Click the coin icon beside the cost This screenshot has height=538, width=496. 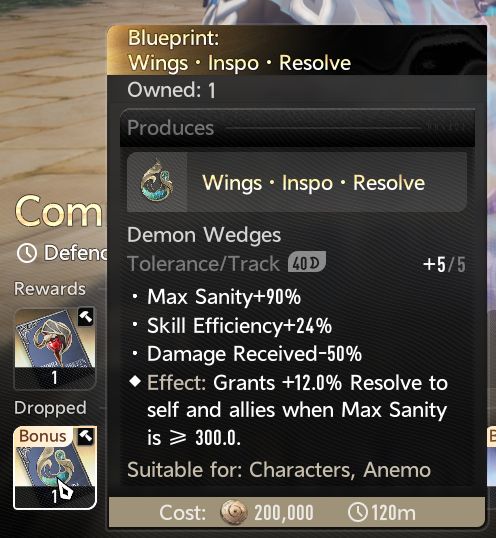click(x=234, y=513)
